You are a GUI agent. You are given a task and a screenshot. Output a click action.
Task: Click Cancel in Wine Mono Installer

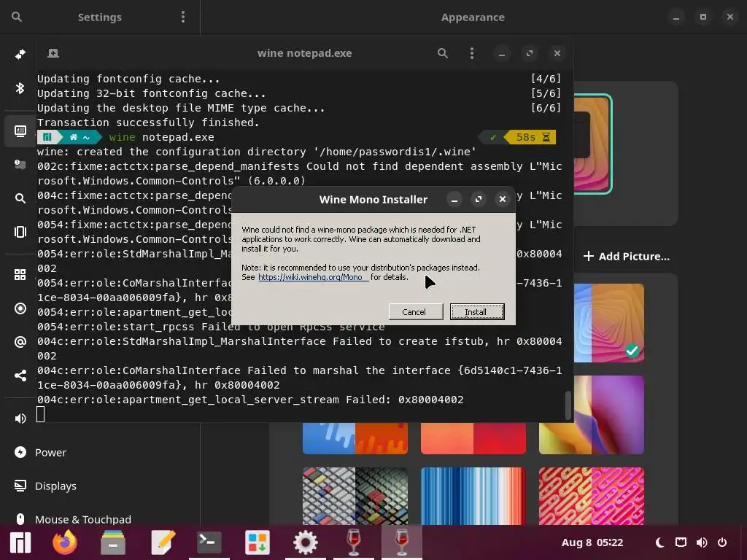click(x=414, y=312)
